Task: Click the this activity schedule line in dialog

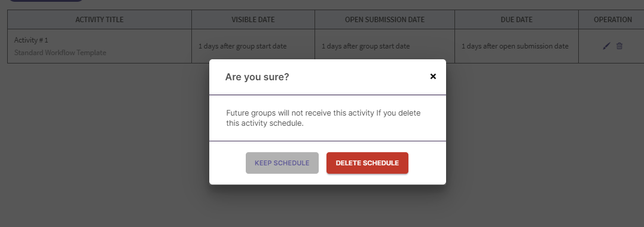Action: pyautogui.click(x=265, y=123)
